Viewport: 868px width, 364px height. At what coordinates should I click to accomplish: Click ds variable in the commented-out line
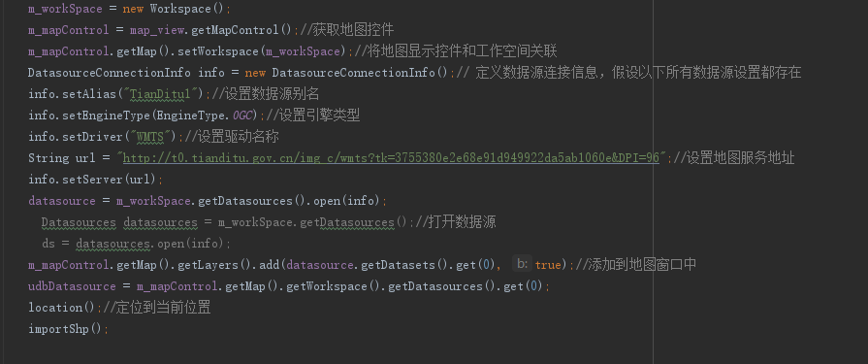point(48,244)
